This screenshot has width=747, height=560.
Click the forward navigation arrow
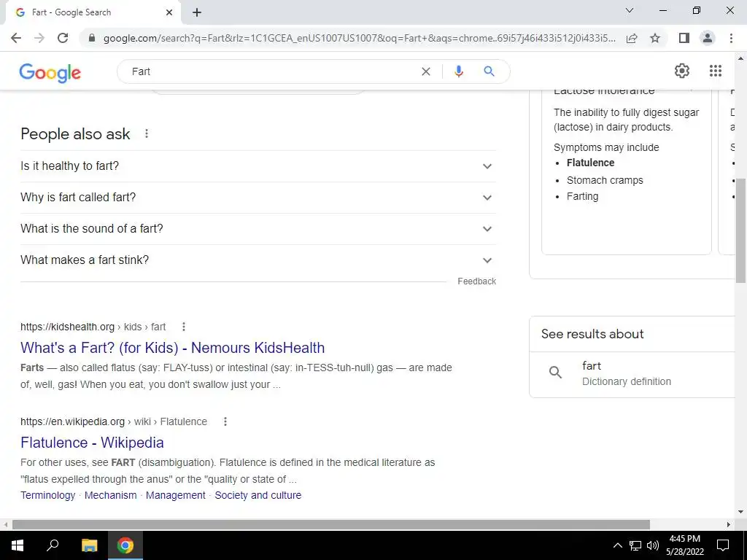(39, 38)
